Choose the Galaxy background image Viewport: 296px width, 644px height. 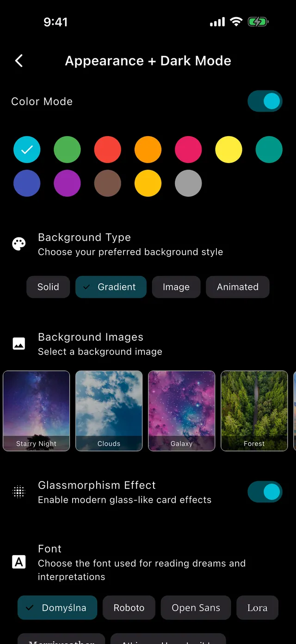(182, 411)
